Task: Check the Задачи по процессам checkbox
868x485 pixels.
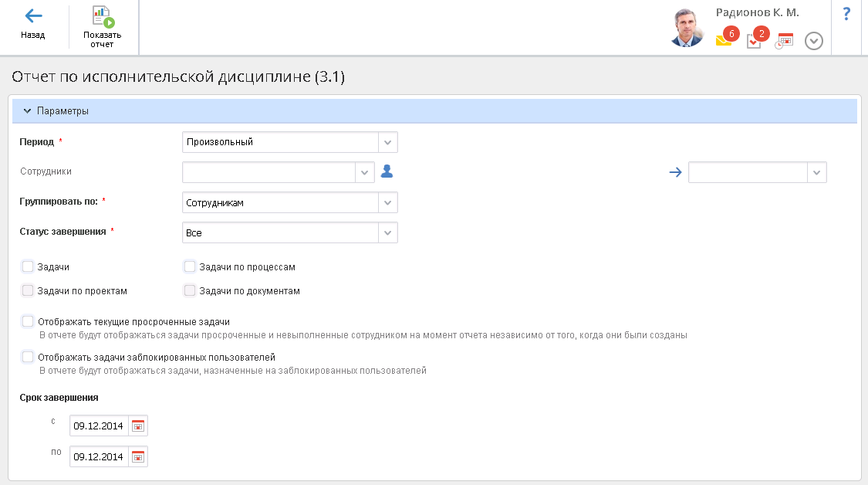Action: [190, 266]
